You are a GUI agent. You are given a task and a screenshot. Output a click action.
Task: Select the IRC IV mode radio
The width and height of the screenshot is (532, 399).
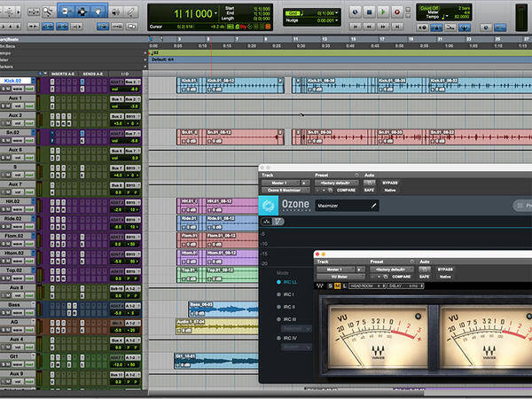click(278, 338)
